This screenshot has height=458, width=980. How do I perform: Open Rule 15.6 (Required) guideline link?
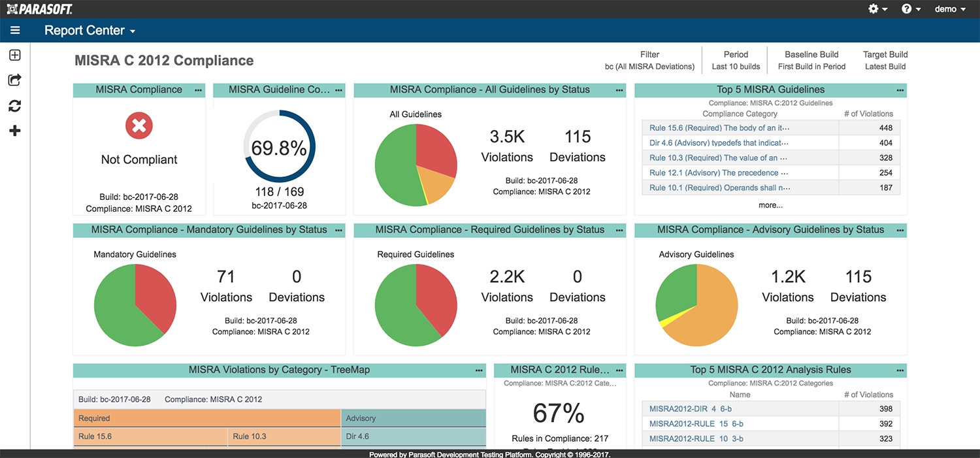[x=719, y=128]
